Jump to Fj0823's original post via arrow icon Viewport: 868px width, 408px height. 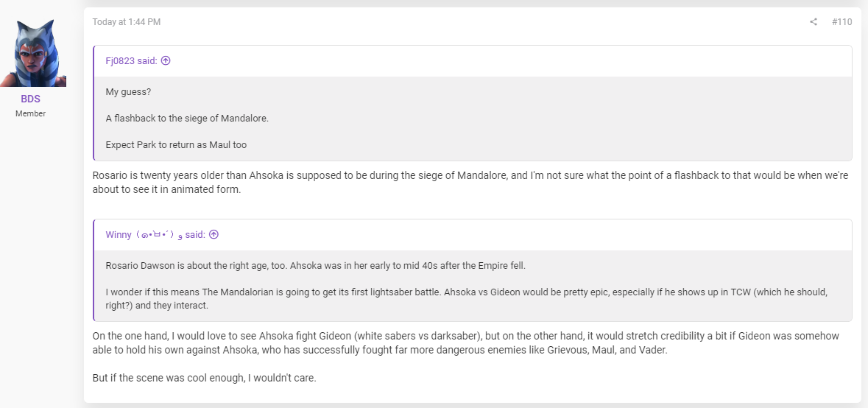tap(166, 61)
